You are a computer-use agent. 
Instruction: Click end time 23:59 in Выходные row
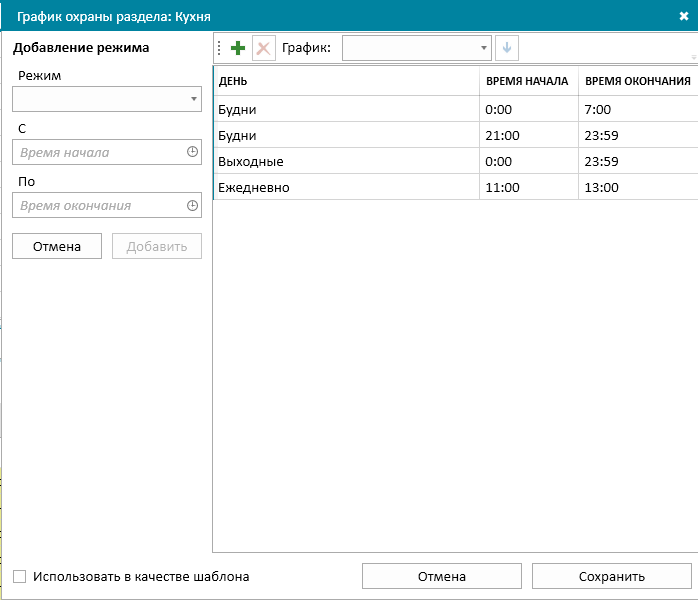[x=638, y=161]
